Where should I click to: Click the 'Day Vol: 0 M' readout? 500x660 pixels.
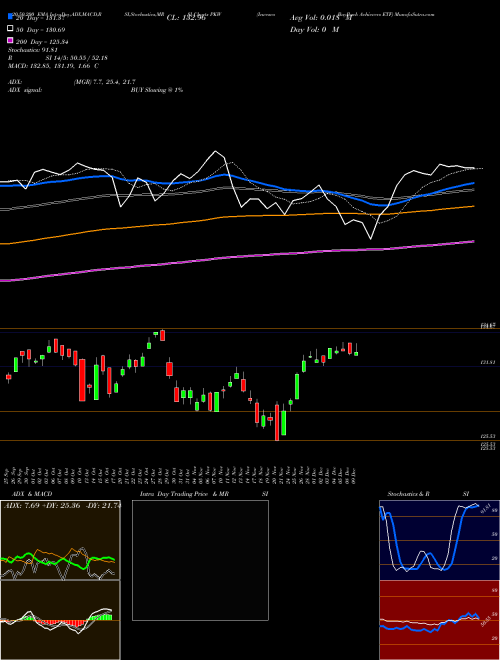click(314, 29)
